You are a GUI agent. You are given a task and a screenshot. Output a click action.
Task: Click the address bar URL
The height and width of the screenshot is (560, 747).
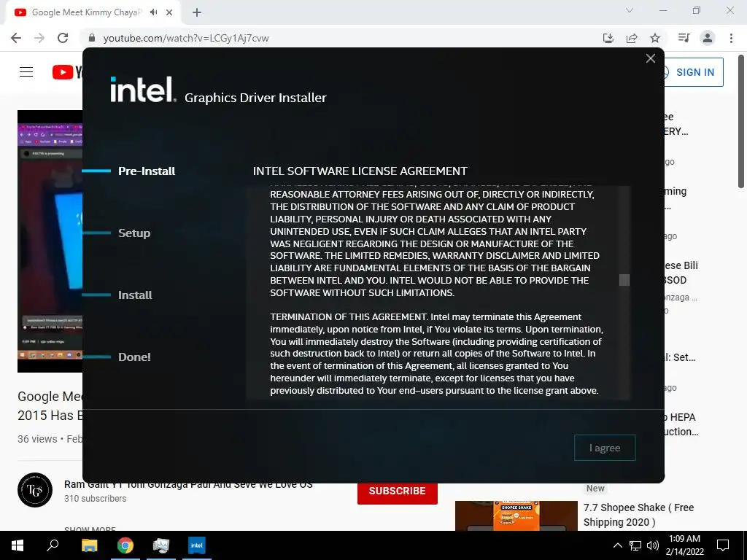click(x=186, y=38)
